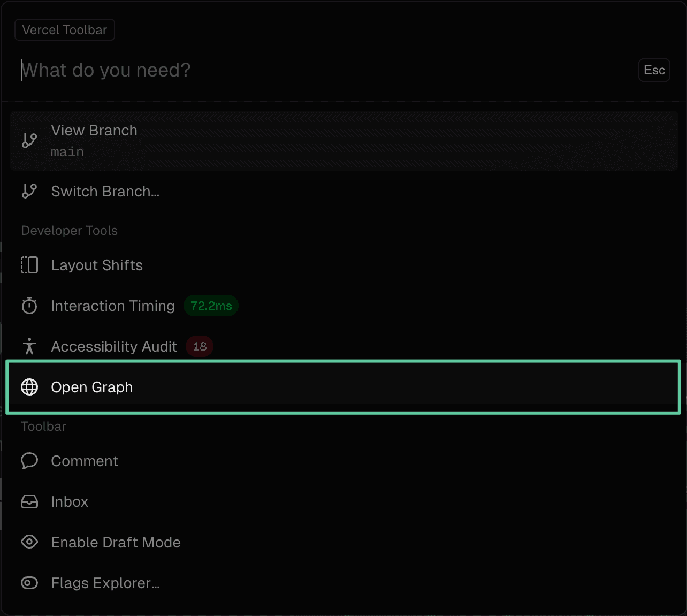
Task: Click the accessibility person icon
Action: [x=29, y=346]
